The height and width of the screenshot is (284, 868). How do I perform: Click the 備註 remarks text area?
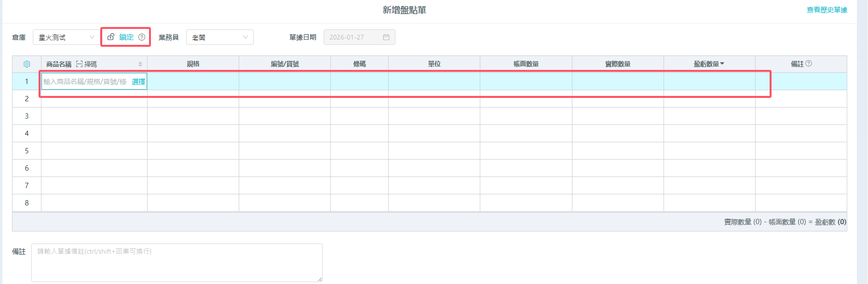[x=176, y=262]
